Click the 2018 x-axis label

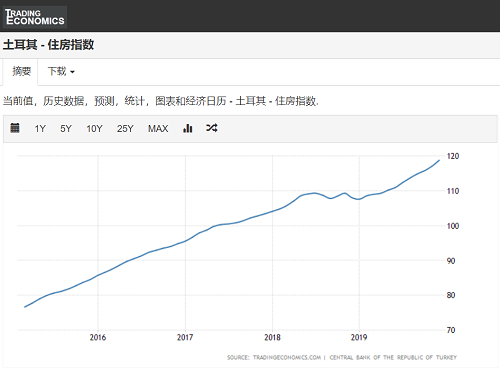click(272, 337)
